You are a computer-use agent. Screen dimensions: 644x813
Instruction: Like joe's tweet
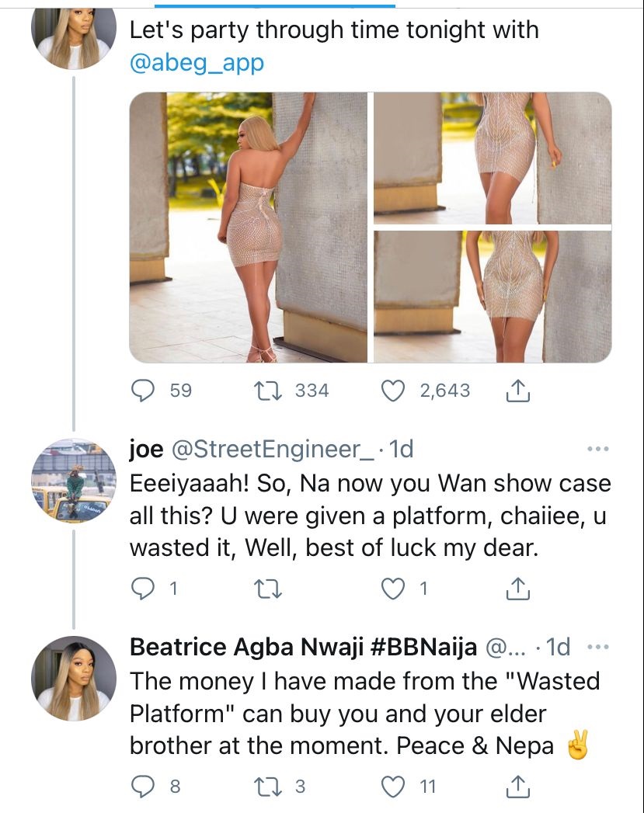[x=395, y=590]
